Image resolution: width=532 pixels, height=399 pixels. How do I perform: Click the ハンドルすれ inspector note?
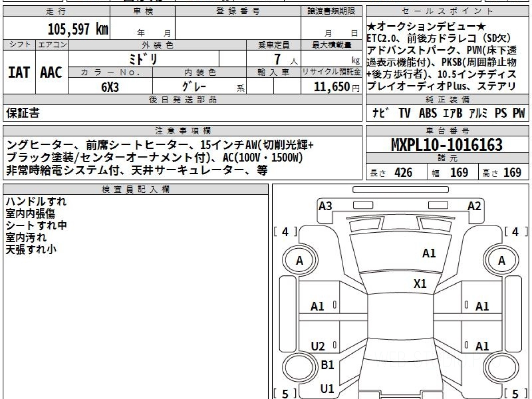[x=36, y=201]
